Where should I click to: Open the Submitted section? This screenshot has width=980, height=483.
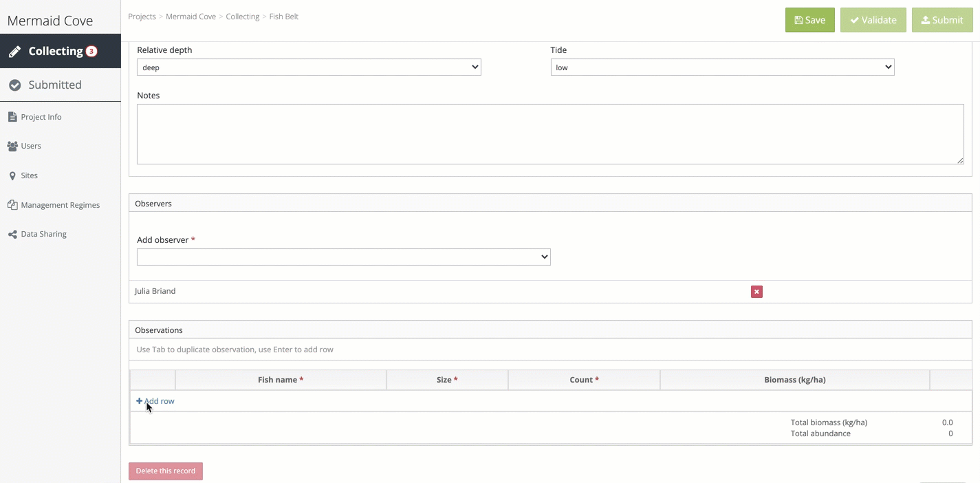point(61,85)
